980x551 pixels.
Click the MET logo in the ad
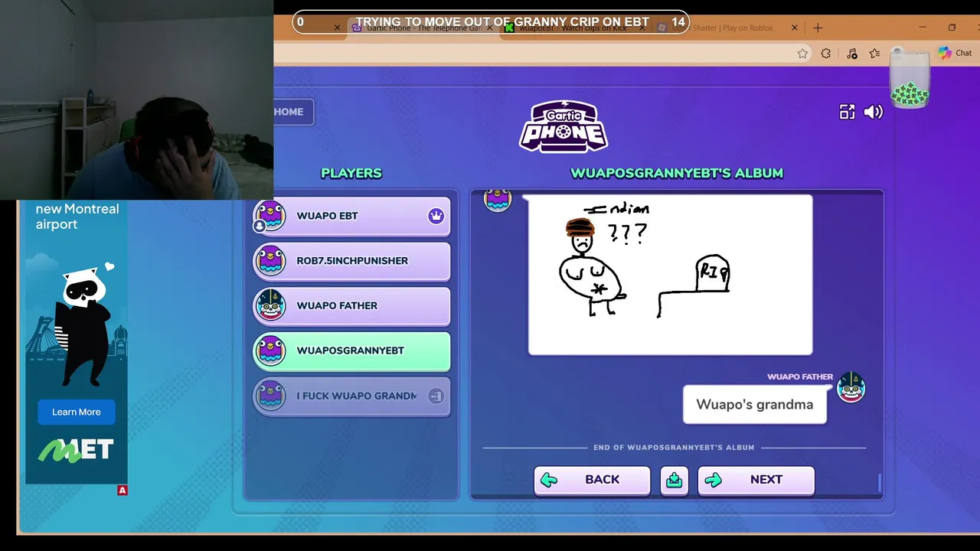click(76, 451)
